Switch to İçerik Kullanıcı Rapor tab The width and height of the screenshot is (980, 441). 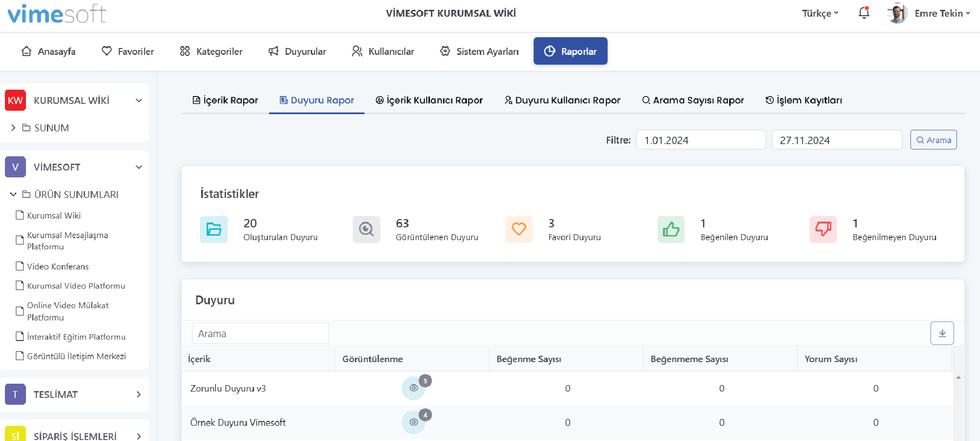pos(429,100)
